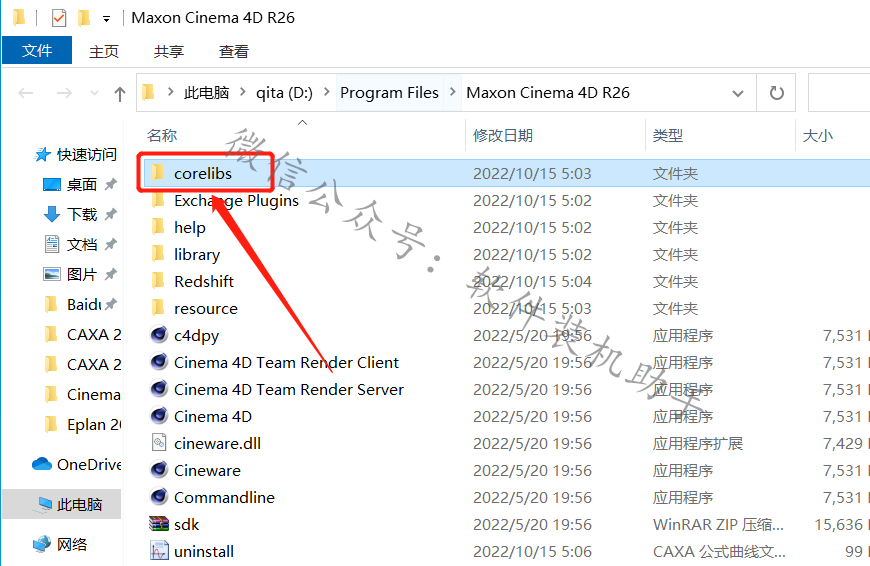Sort by the 修改日期 column header

click(503, 135)
